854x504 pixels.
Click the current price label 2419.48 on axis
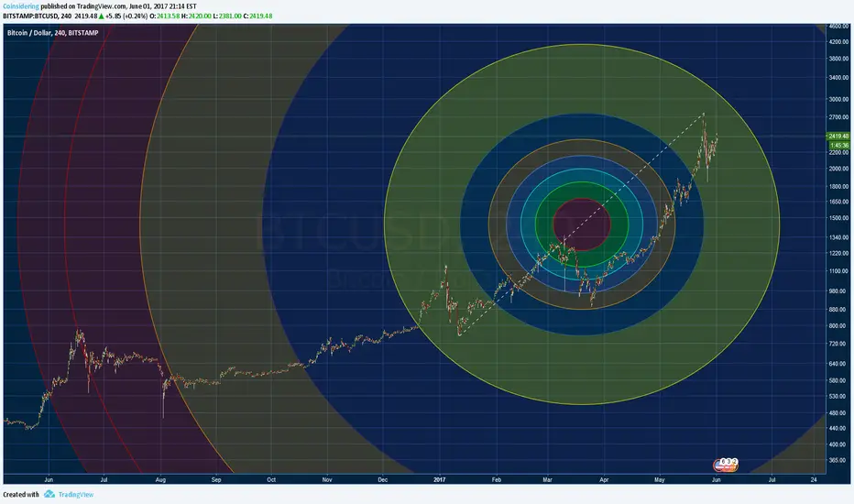point(838,137)
